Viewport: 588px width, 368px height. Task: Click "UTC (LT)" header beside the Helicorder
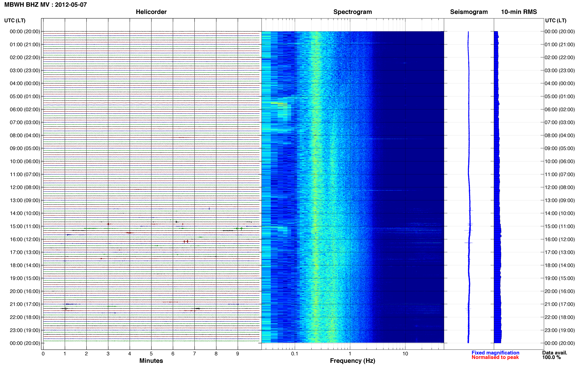(x=15, y=20)
